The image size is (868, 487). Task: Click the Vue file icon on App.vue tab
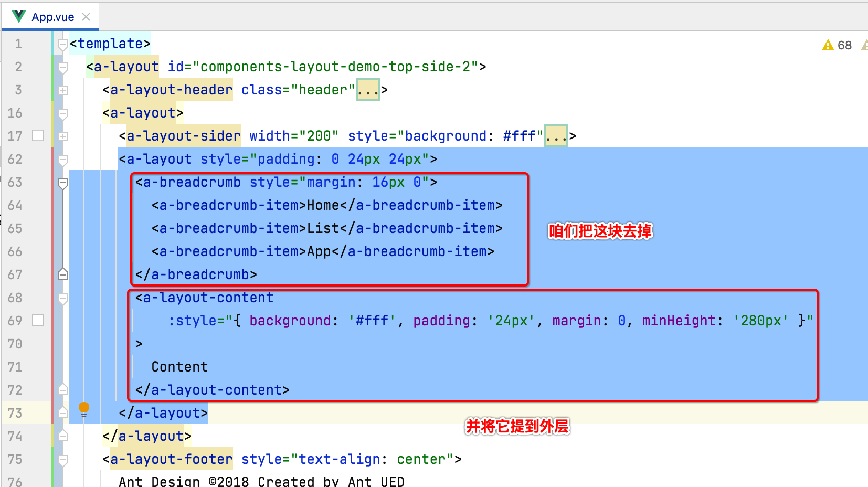pos(19,17)
